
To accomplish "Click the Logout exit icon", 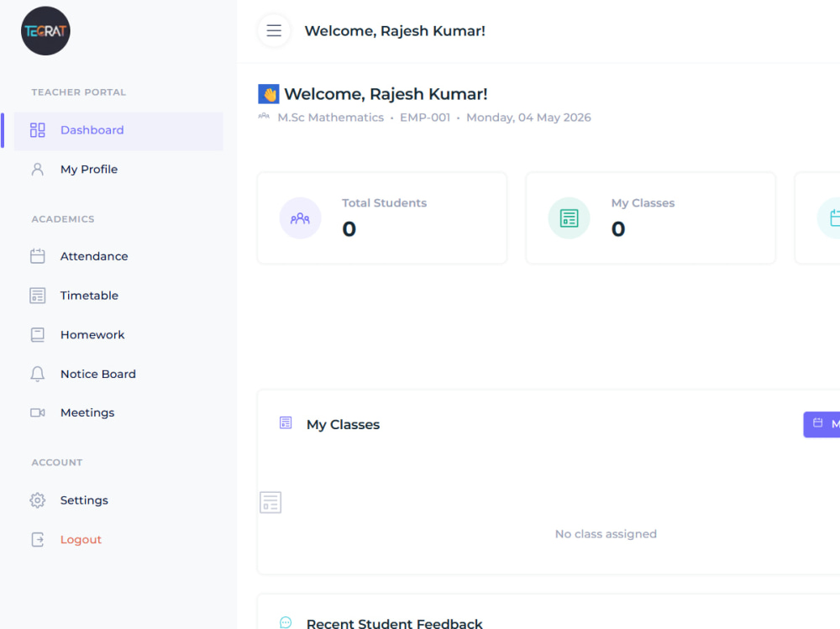I will pos(38,539).
